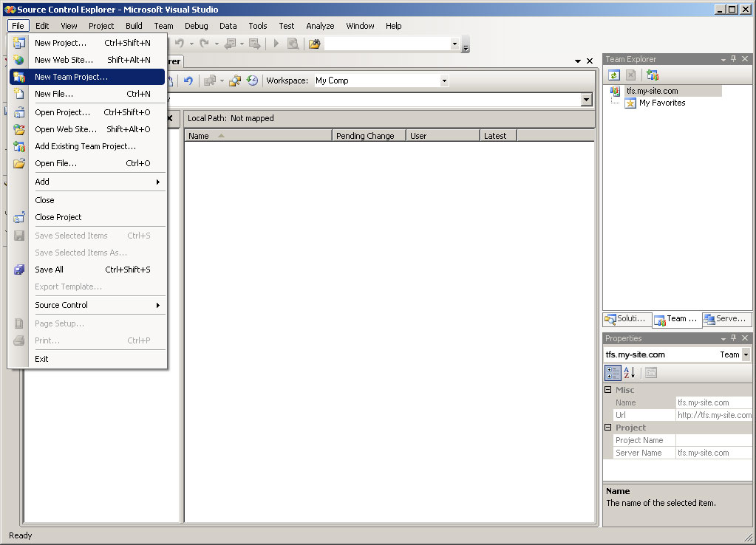Click the New Web Site globe icon
The image size is (756, 545).
click(x=18, y=60)
